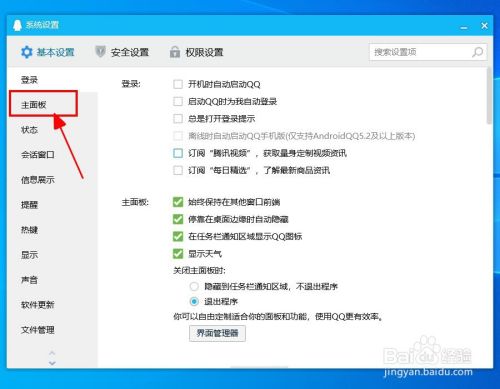Uncheck 始终保持在其他窗口前端
This screenshot has width=500, height=389.
coord(178,202)
